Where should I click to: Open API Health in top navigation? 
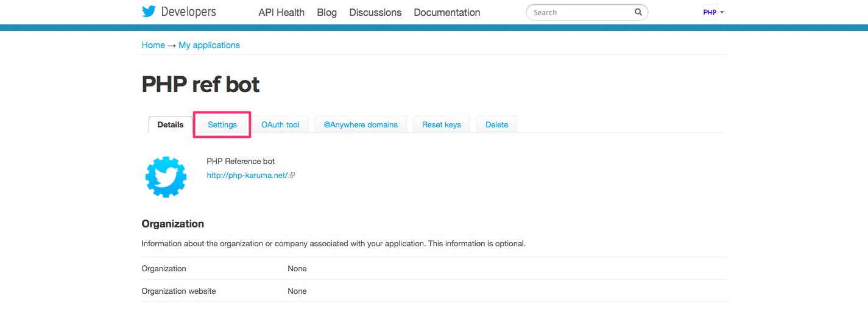pos(281,12)
